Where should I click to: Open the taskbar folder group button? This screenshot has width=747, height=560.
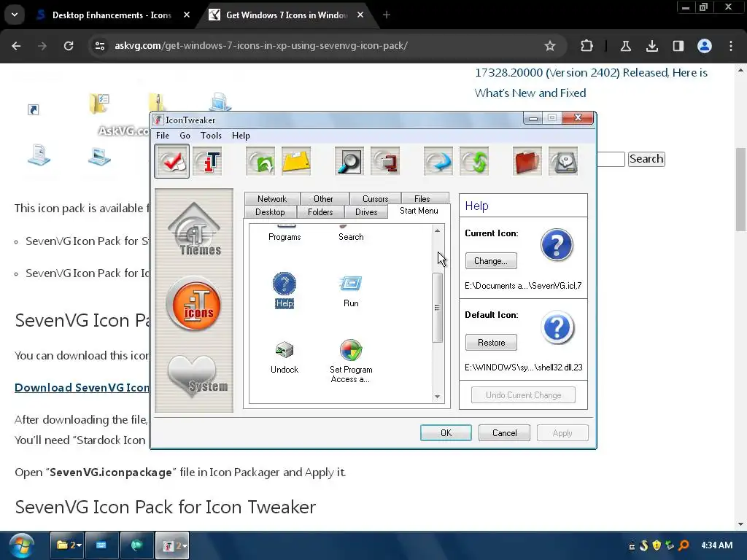coord(68,545)
